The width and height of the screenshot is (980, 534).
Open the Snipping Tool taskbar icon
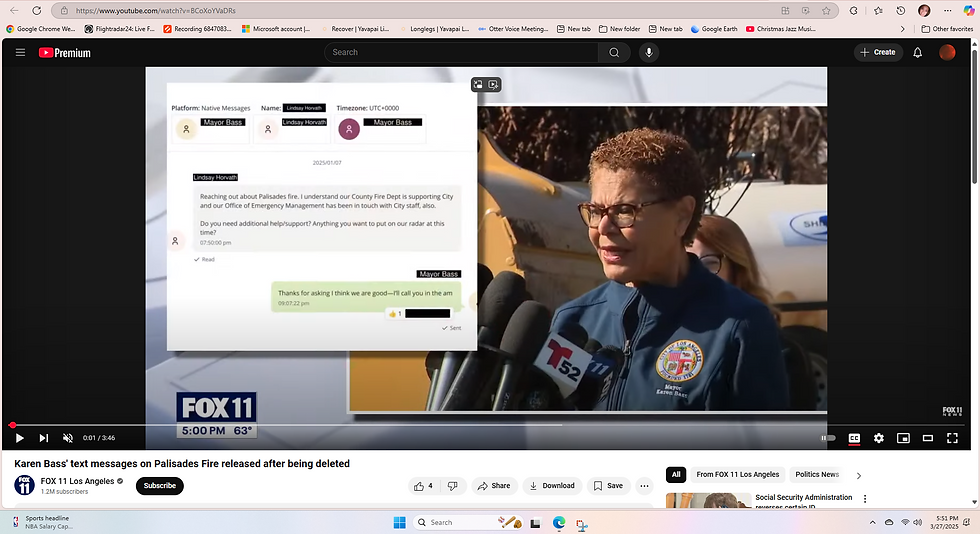pos(582,525)
